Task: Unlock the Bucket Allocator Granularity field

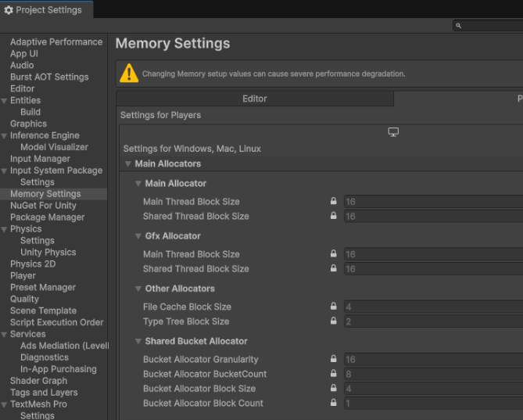Action: point(334,360)
